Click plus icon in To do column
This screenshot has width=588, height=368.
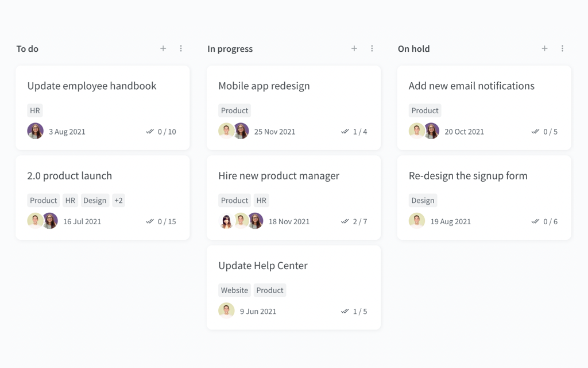coord(163,49)
